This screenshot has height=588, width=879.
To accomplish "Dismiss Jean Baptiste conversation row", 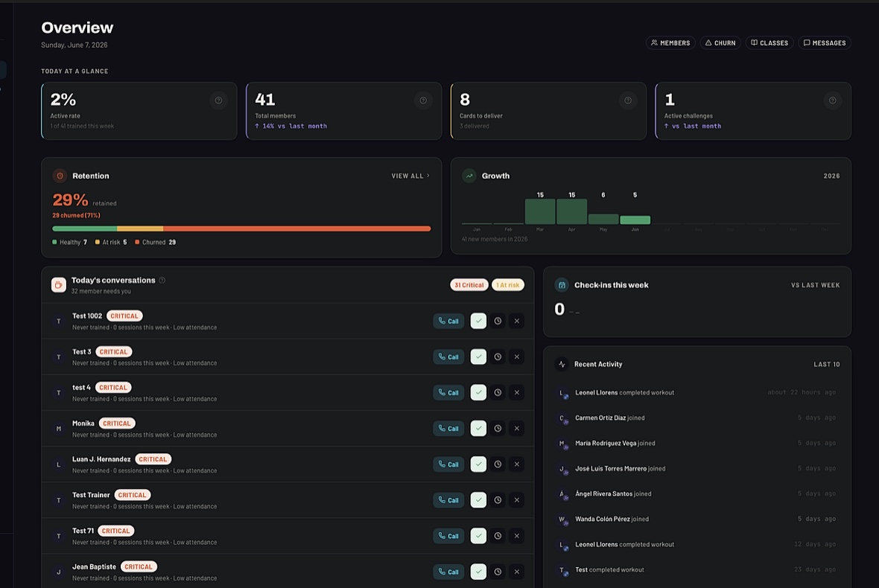I will (x=517, y=572).
